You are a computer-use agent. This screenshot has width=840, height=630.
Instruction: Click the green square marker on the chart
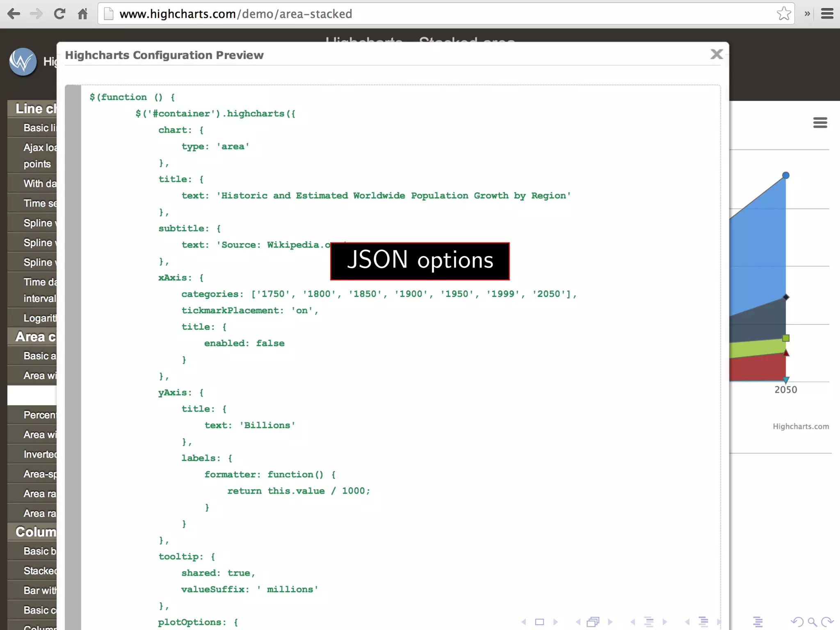click(x=786, y=338)
